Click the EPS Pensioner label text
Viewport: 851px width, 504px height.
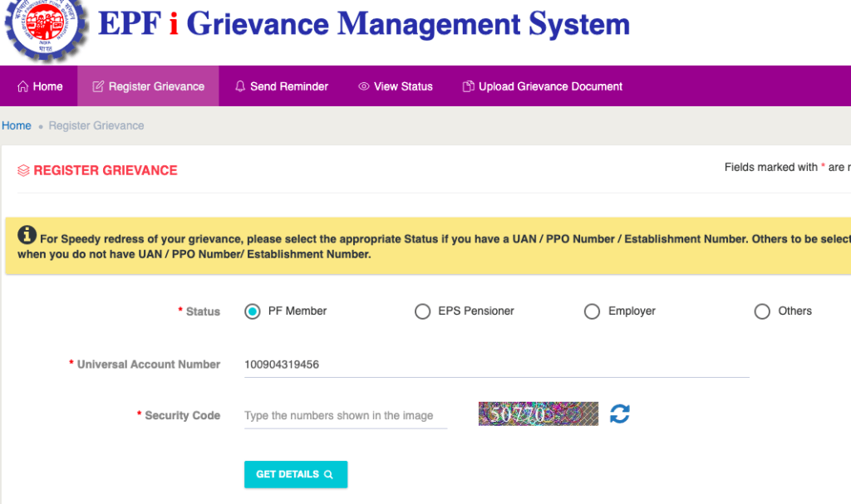(x=476, y=311)
